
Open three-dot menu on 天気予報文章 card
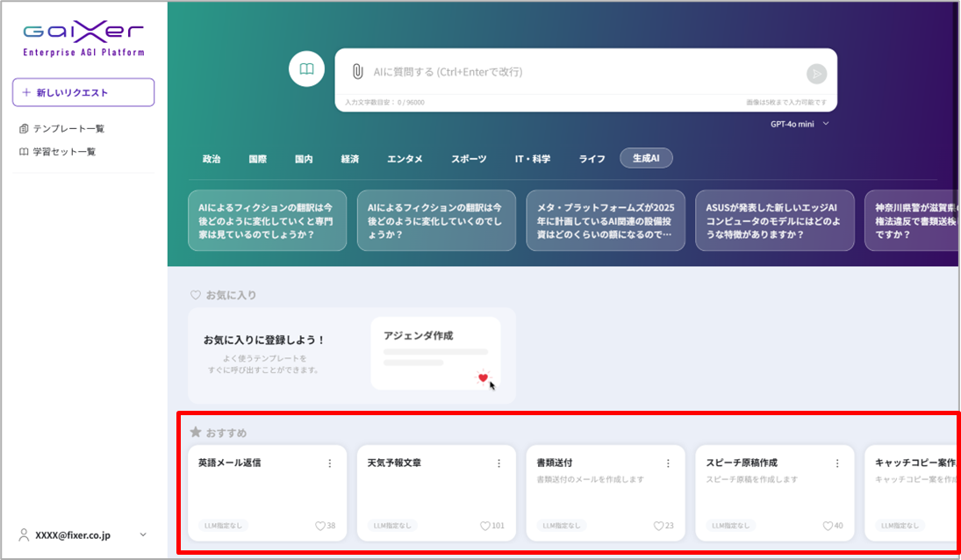[x=499, y=463]
